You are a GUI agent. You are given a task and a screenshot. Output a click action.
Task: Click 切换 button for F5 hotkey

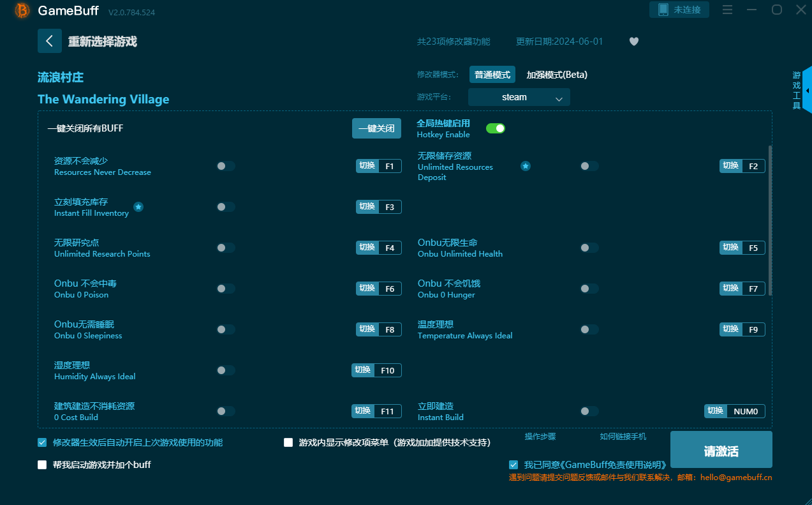[x=731, y=248]
